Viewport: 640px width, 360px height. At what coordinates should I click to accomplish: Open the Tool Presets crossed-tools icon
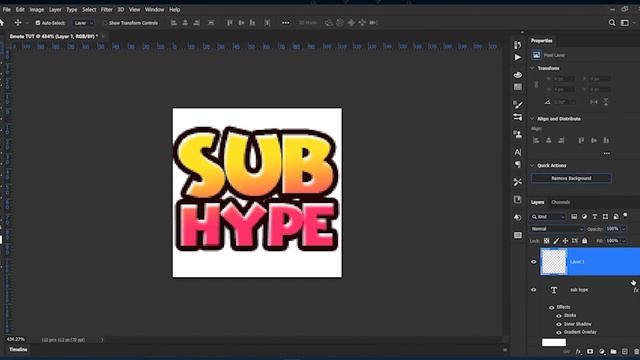tap(518, 182)
